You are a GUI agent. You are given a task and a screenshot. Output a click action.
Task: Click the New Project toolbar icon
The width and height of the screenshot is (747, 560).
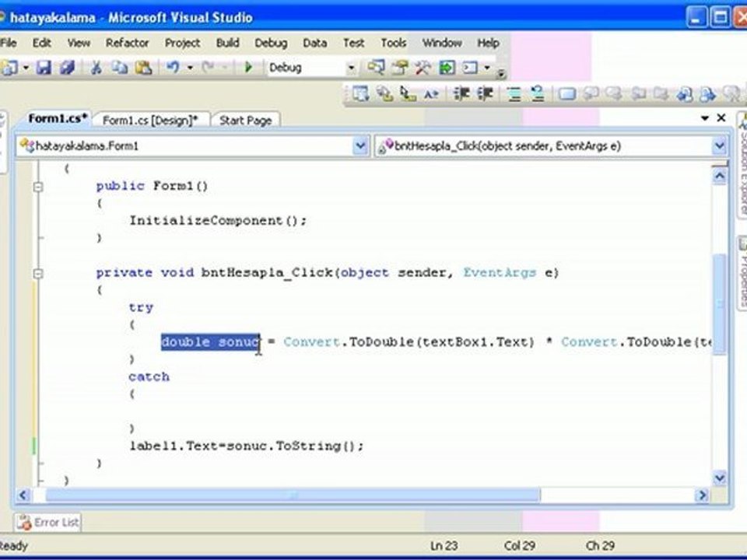pos(9,68)
